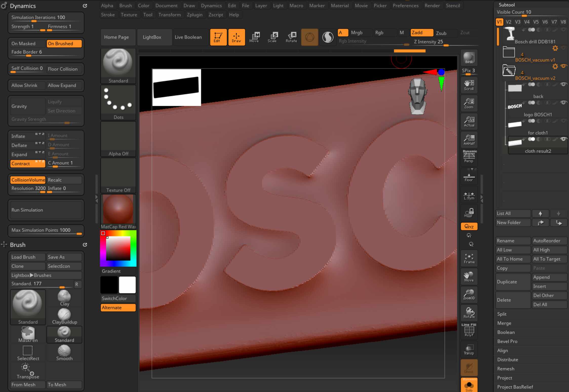Click the BPR render icon
Screen dimensions: 569x392
(469, 57)
